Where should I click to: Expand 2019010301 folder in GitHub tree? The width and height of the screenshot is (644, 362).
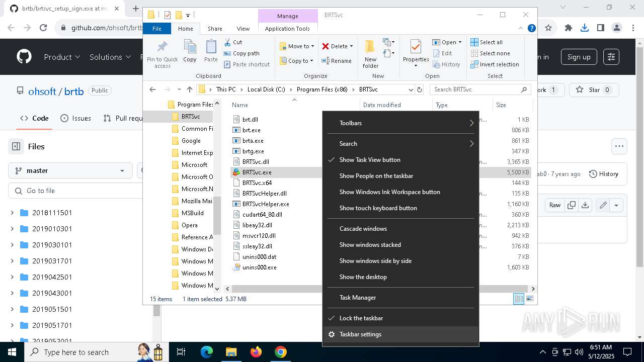pyautogui.click(x=12, y=229)
